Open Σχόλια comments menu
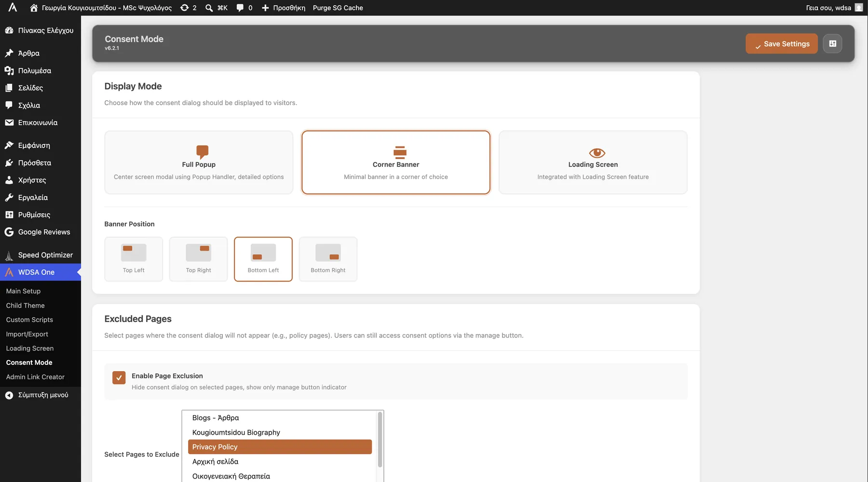 pyautogui.click(x=41, y=105)
